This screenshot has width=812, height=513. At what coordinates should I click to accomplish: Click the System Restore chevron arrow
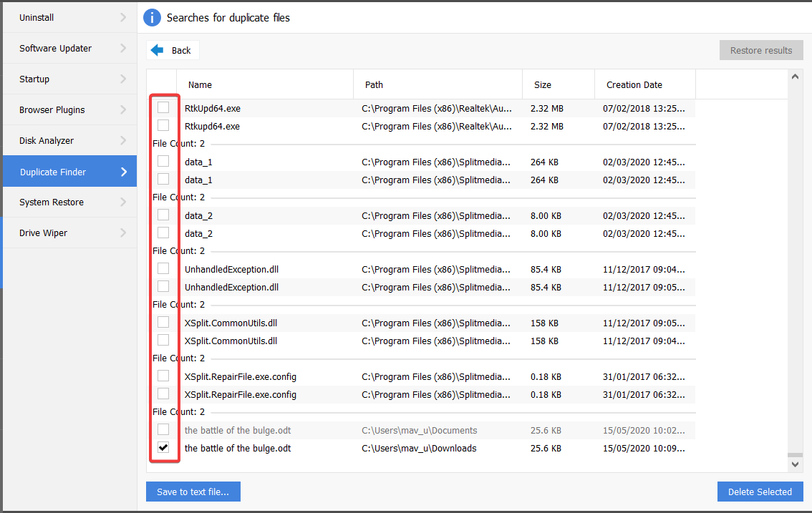point(123,202)
